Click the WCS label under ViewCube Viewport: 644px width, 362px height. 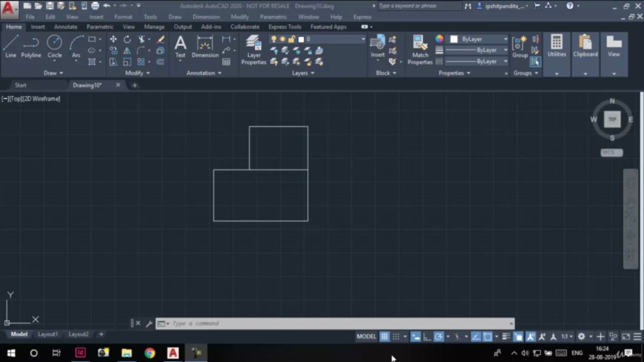[612, 153]
